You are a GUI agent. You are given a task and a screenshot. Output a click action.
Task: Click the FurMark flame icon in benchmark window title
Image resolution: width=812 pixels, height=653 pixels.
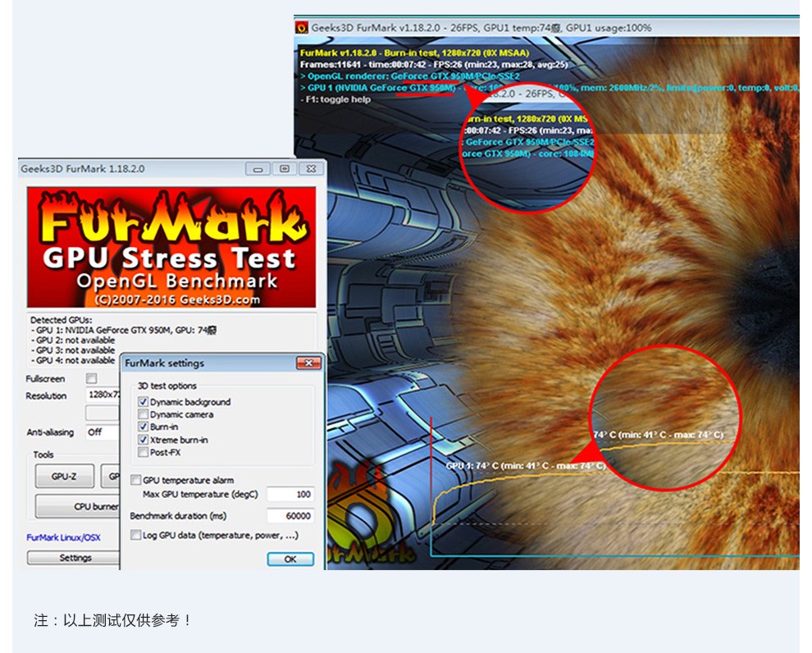tap(302, 27)
